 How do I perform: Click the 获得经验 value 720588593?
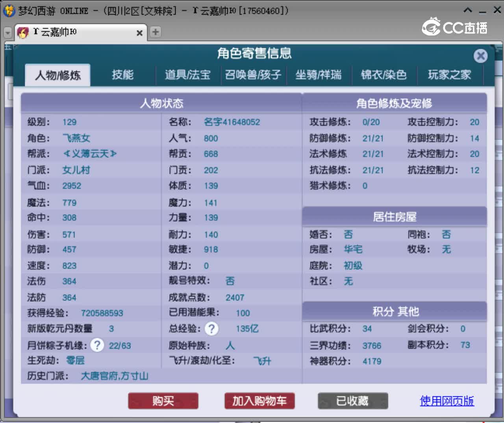pos(102,313)
